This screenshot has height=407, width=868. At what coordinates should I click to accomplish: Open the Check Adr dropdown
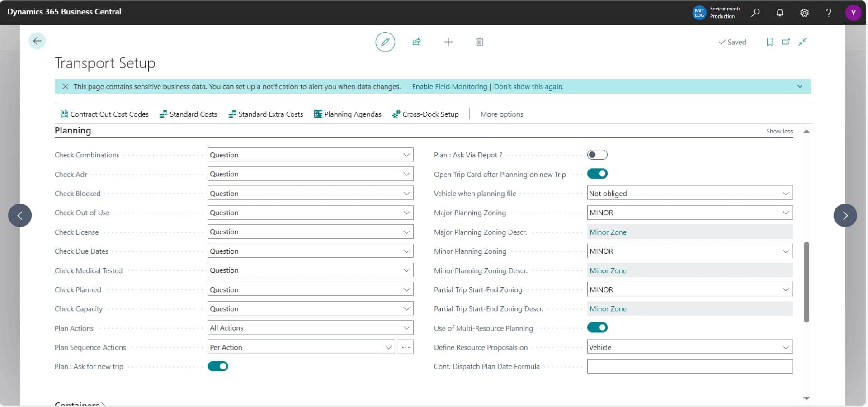coord(310,174)
